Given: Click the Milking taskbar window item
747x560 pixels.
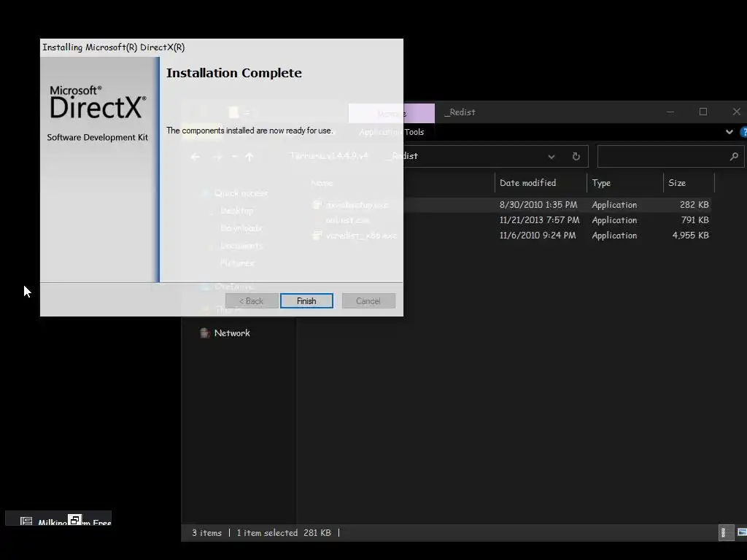Looking at the screenshot, I should point(58,519).
